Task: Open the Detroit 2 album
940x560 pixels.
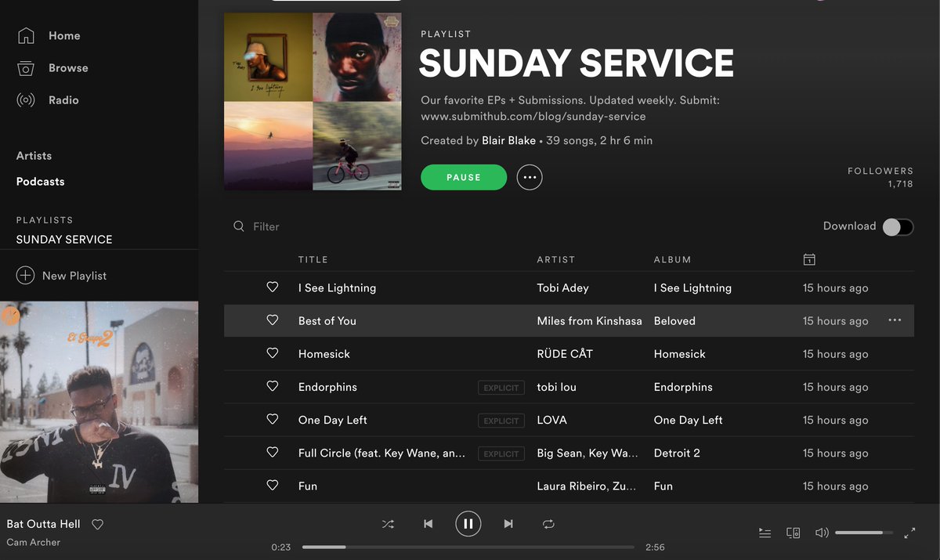Action: 678,453
